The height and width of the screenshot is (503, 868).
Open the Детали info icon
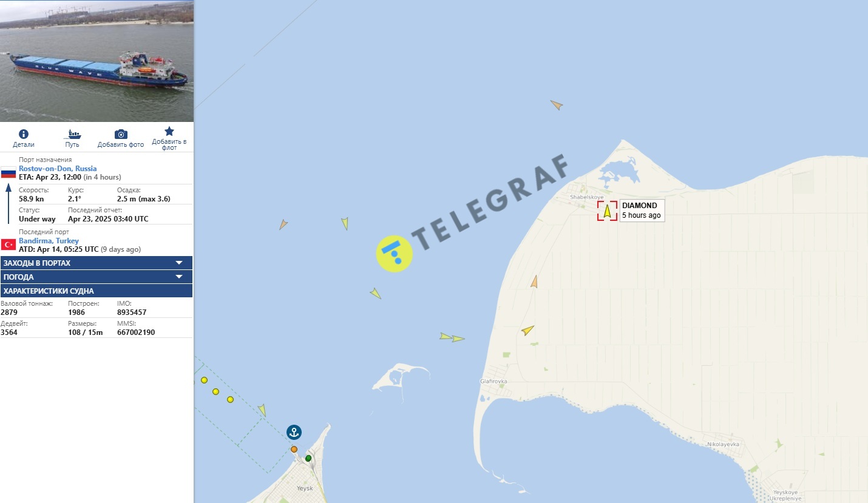point(24,134)
